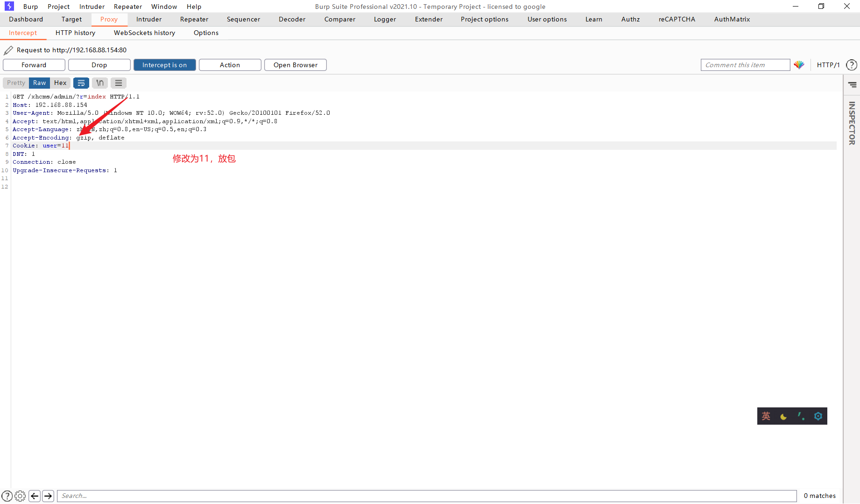Drop the intercepted request
The height and width of the screenshot is (504, 860).
(99, 65)
